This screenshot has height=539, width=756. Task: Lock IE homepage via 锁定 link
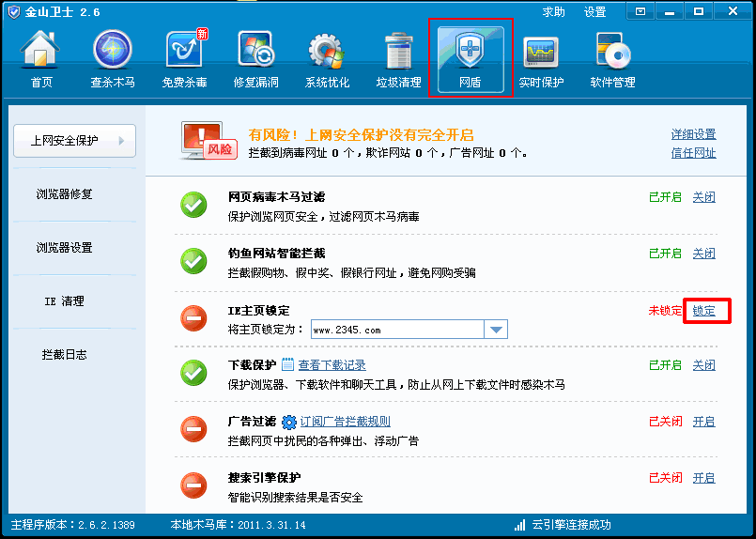(x=704, y=311)
